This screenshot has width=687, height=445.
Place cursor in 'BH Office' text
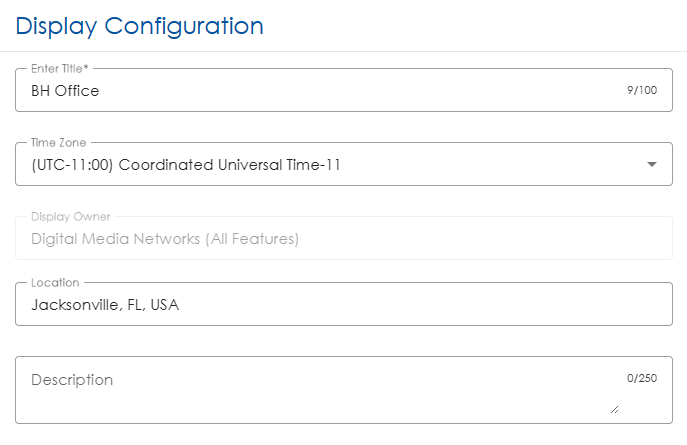tap(65, 91)
